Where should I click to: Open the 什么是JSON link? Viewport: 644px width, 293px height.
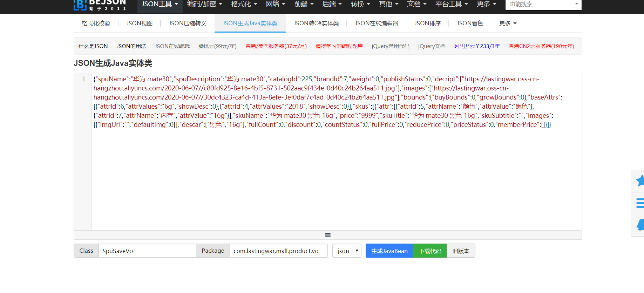(93, 46)
